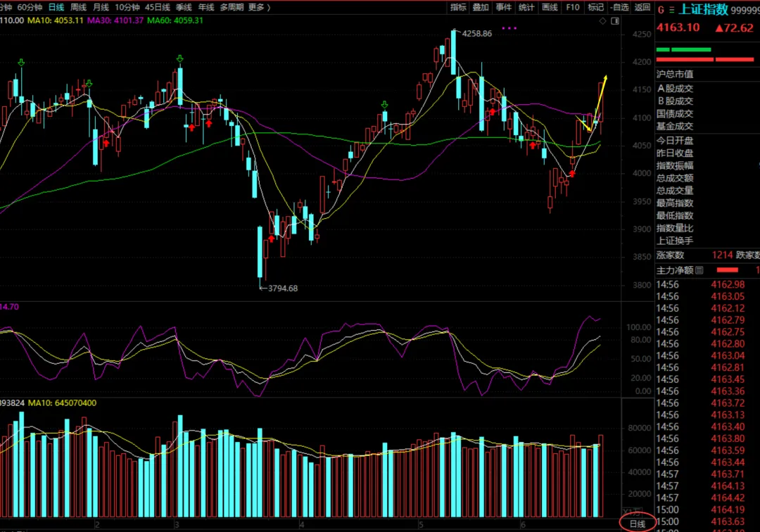Expand the 更多 periods dropdown
This screenshot has width=760, height=532.
[259, 7]
